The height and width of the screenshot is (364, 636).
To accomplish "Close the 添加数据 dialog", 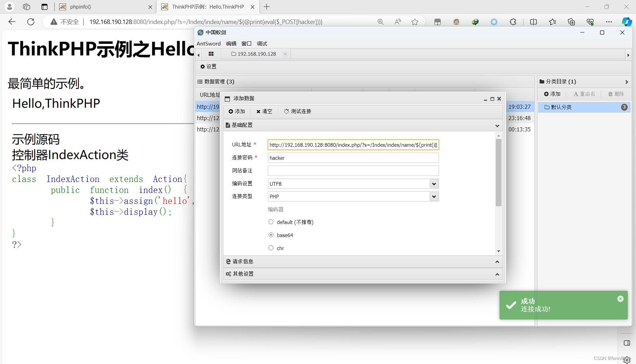I will (499, 99).
